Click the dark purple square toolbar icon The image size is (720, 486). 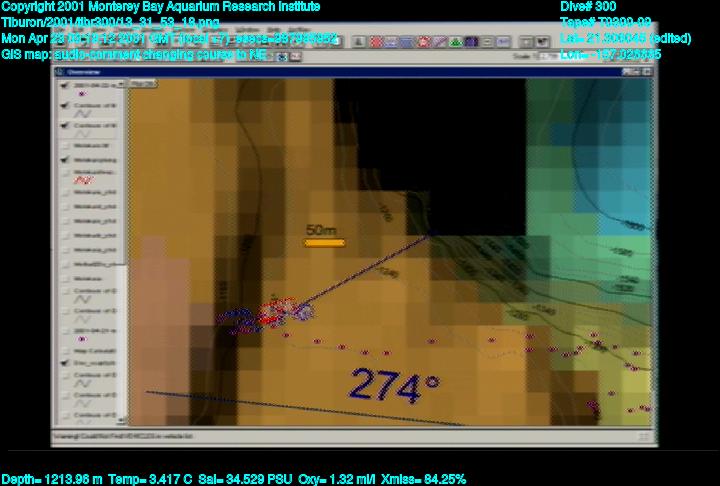[471, 42]
